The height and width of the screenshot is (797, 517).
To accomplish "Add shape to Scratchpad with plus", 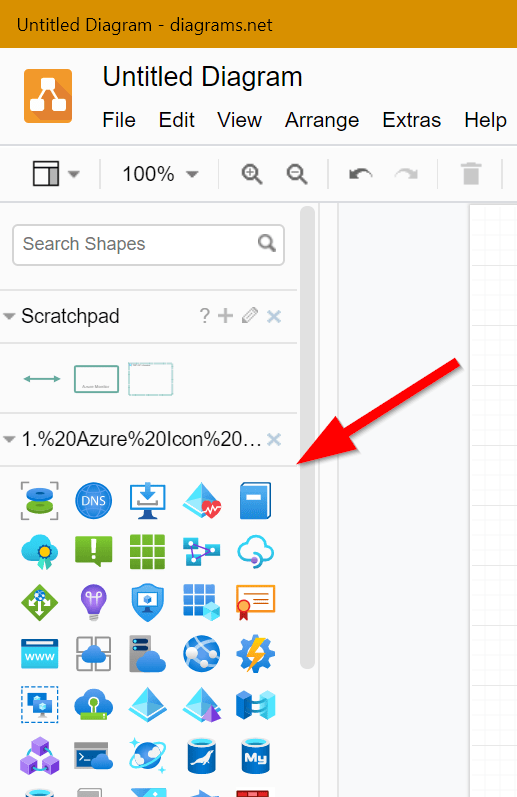I will click(225, 316).
